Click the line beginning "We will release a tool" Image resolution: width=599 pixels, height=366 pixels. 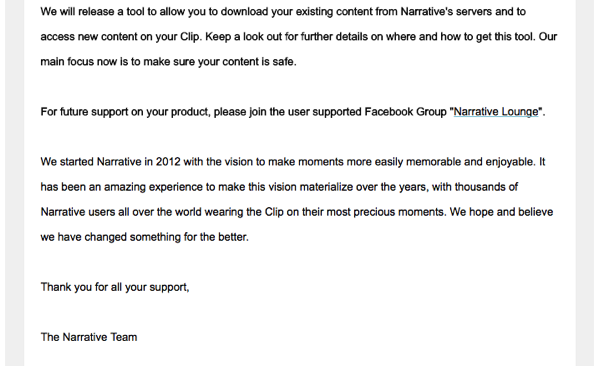tap(283, 12)
